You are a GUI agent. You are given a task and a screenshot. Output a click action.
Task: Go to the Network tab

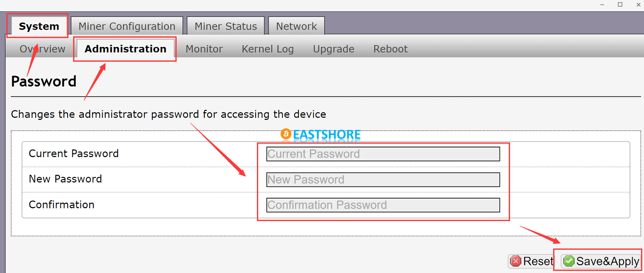click(296, 26)
